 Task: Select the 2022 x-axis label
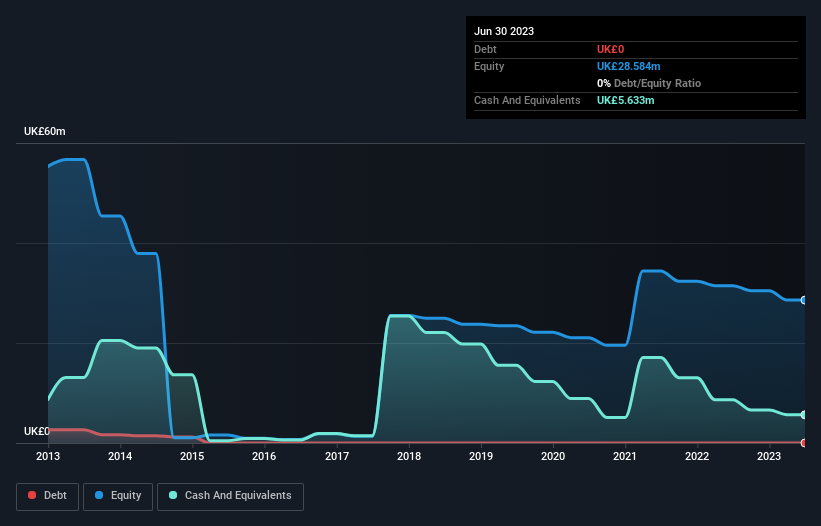click(697, 456)
